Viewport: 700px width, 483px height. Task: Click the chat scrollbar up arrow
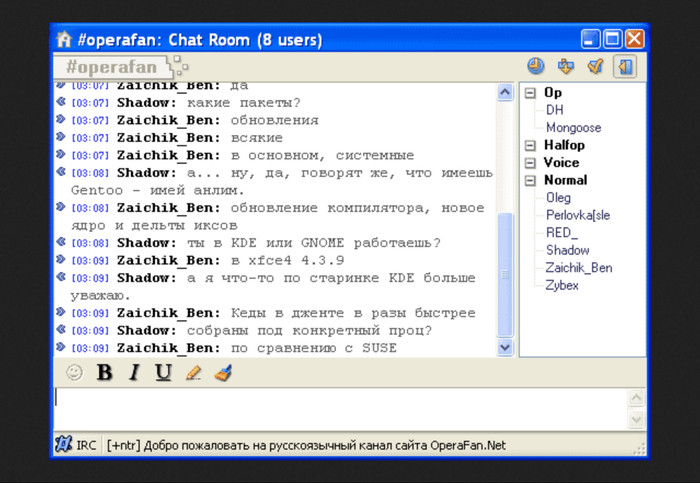(x=505, y=92)
